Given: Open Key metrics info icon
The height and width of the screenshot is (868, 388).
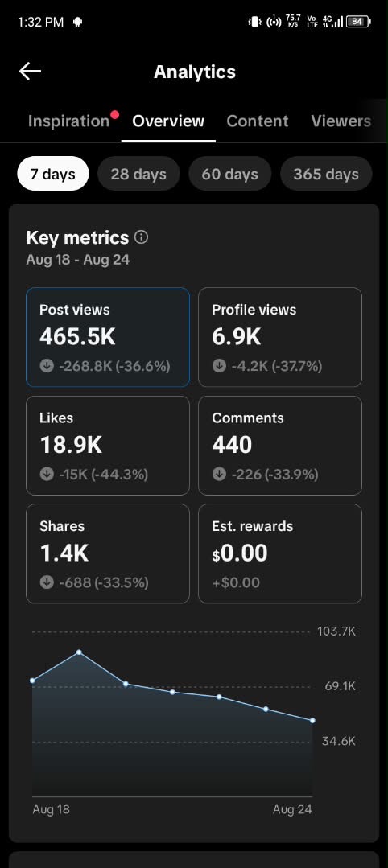Looking at the screenshot, I should [142, 237].
